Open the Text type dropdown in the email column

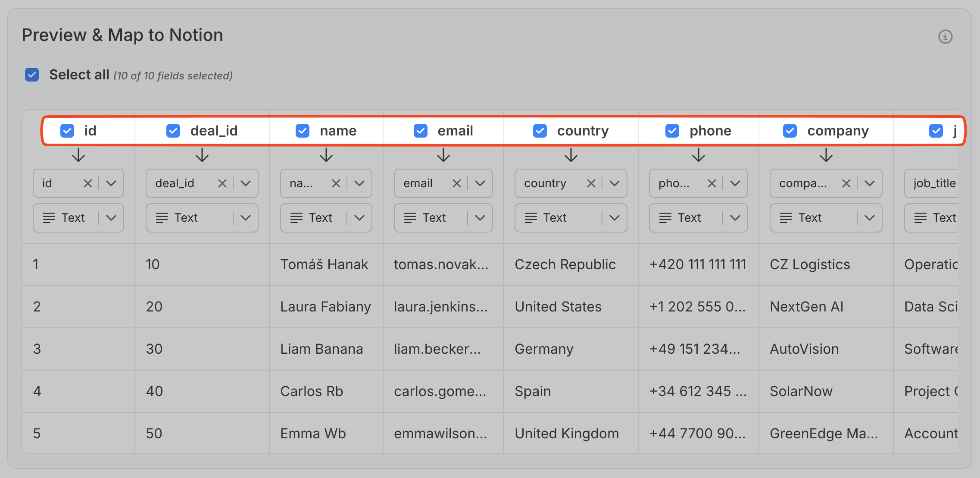[x=480, y=217]
